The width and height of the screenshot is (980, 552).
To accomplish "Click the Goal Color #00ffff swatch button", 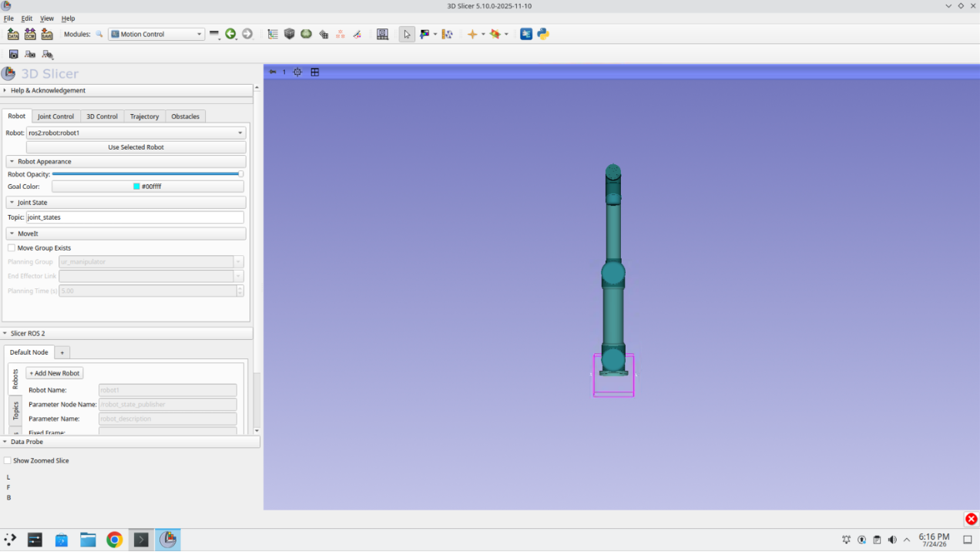I will point(148,187).
